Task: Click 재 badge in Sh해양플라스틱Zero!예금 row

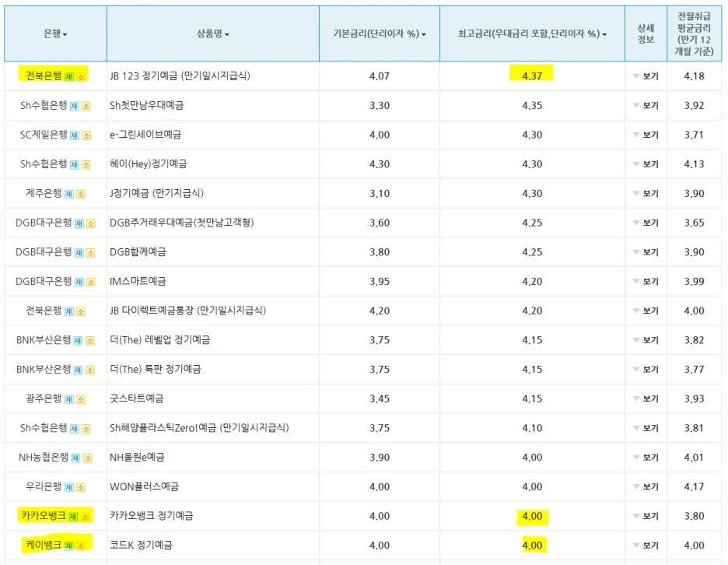Action: [x=75, y=428]
